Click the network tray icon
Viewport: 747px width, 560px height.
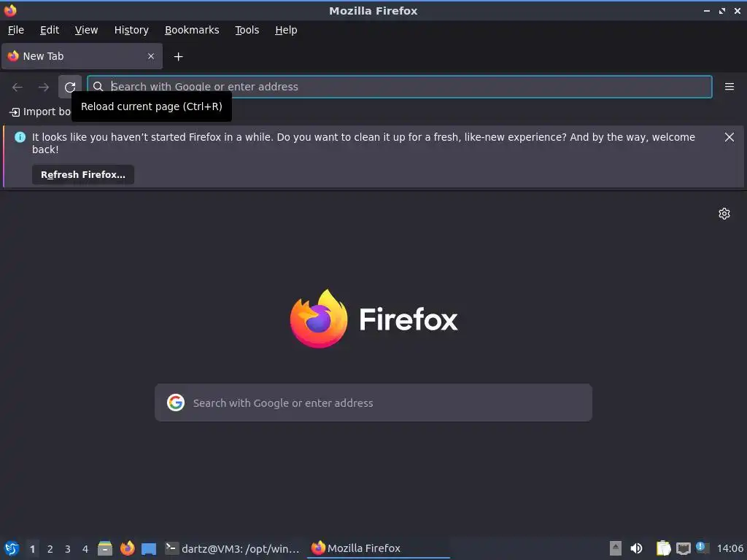683,548
